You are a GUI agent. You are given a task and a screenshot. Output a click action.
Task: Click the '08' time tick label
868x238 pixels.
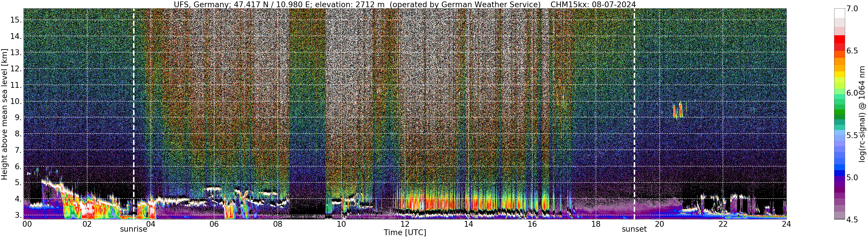[x=277, y=224]
